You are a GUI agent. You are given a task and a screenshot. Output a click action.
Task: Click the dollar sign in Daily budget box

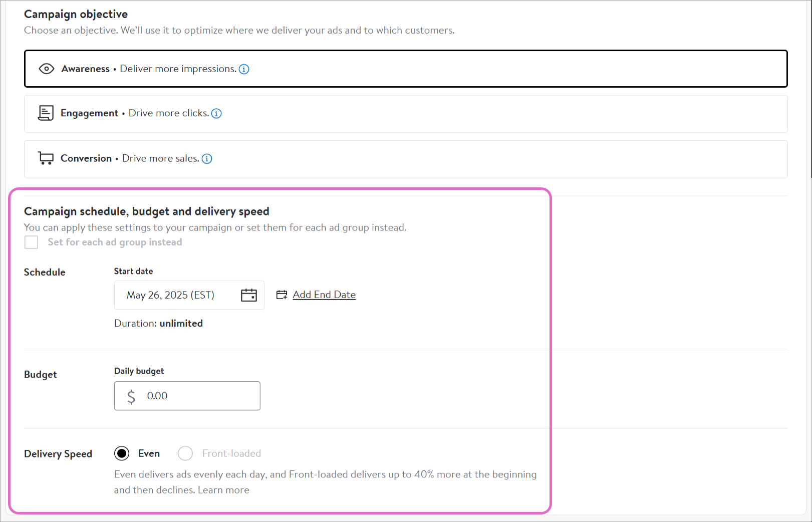tap(131, 396)
